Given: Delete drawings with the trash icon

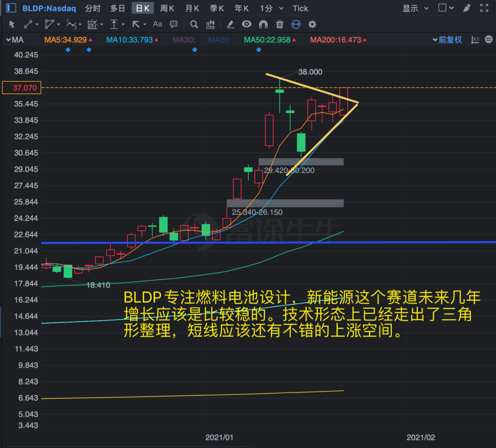Looking at the screenshot, I should pyautogui.click(x=280, y=24).
